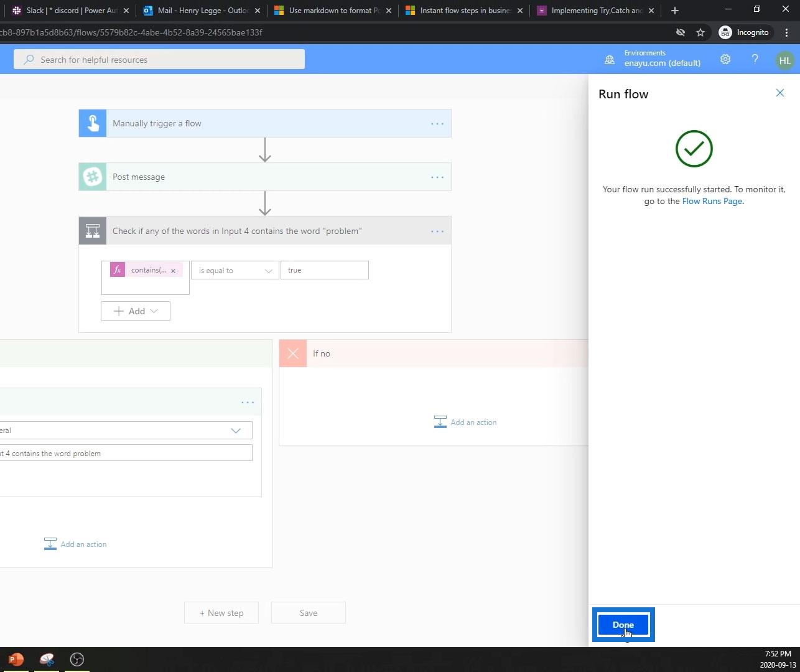Open the Help question mark

pyautogui.click(x=755, y=60)
